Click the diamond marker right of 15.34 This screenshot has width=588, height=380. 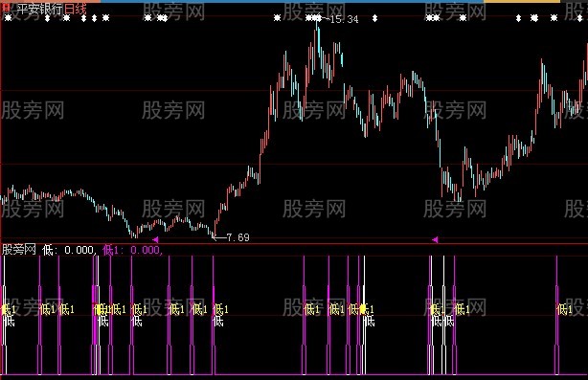pyautogui.click(x=374, y=18)
